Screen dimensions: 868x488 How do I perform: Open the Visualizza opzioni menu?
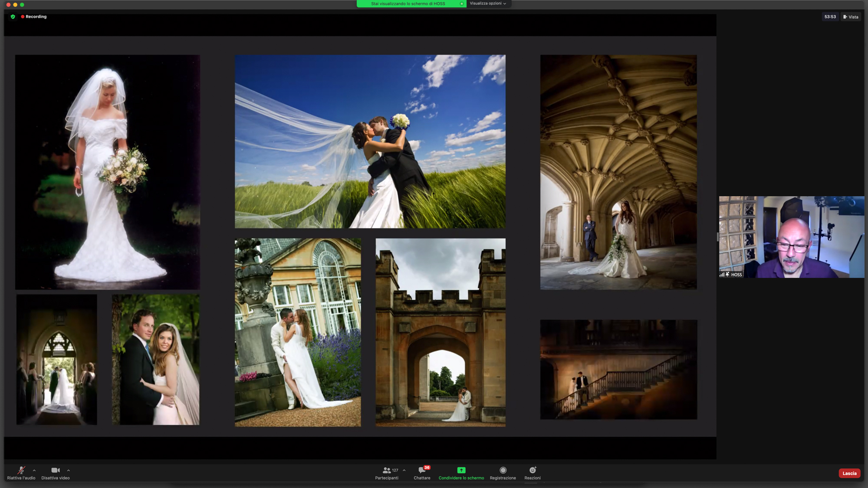(x=488, y=3)
